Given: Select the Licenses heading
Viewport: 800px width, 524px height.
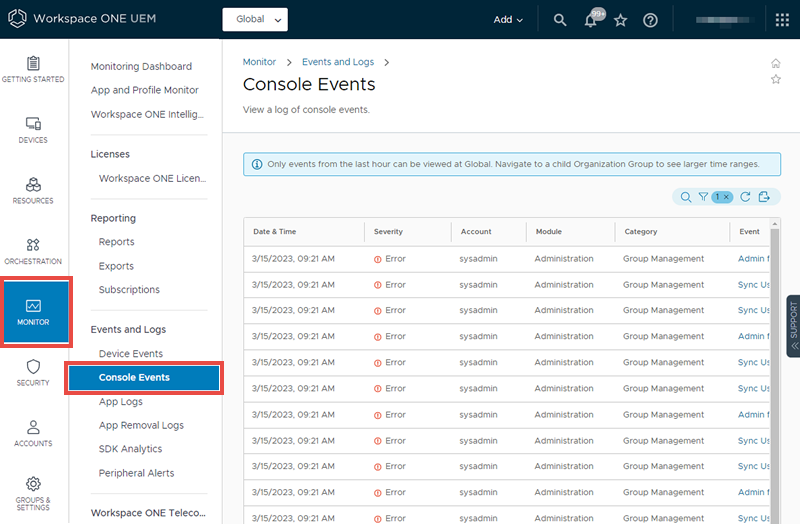Looking at the screenshot, I should click(x=110, y=154).
